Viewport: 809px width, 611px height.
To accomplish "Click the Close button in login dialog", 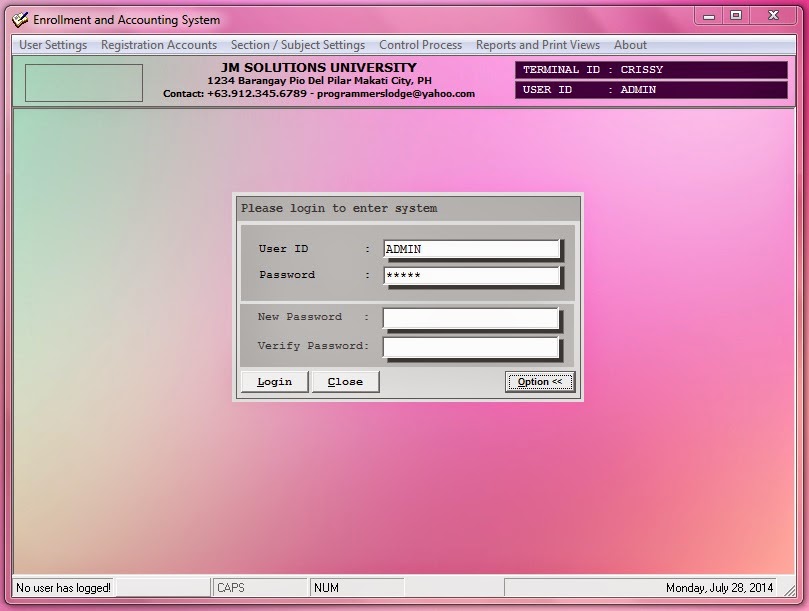I will (x=345, y=382).
